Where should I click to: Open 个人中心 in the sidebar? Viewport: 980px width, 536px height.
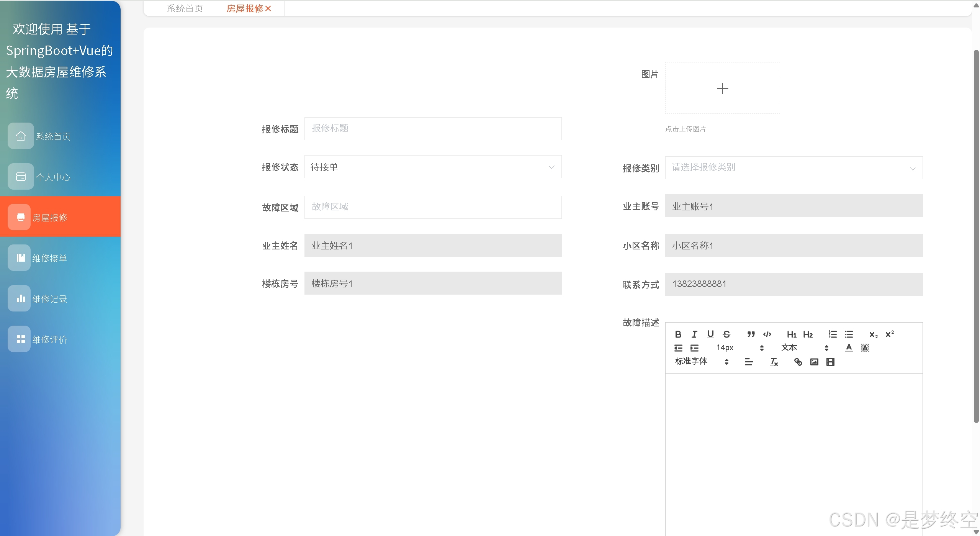(53, 177)
